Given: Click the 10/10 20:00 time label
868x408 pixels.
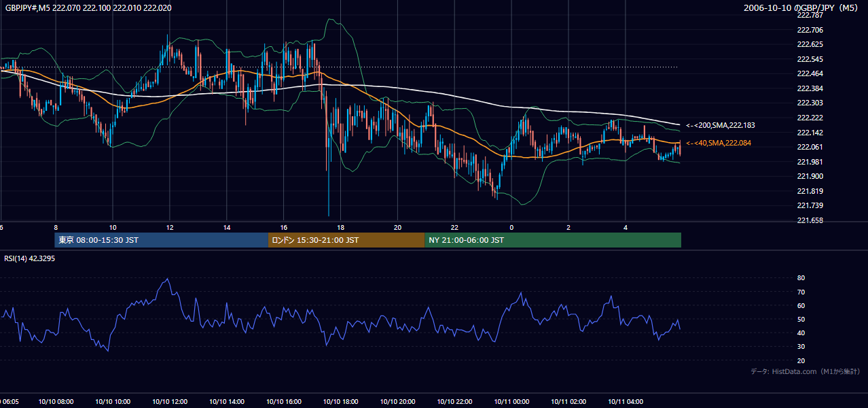Looking at the screenshot, I should [398, 402].
